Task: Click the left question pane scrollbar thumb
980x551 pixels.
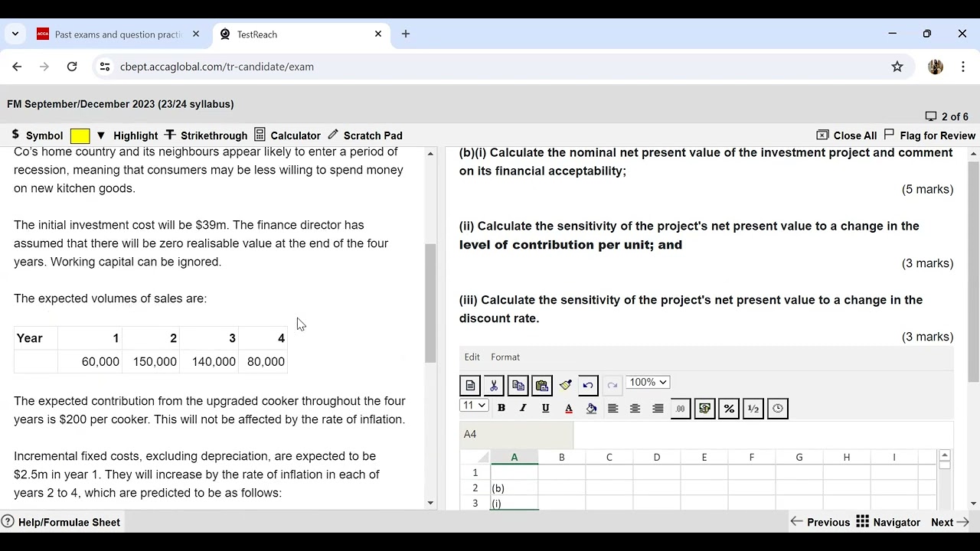Action: point(430,303)
